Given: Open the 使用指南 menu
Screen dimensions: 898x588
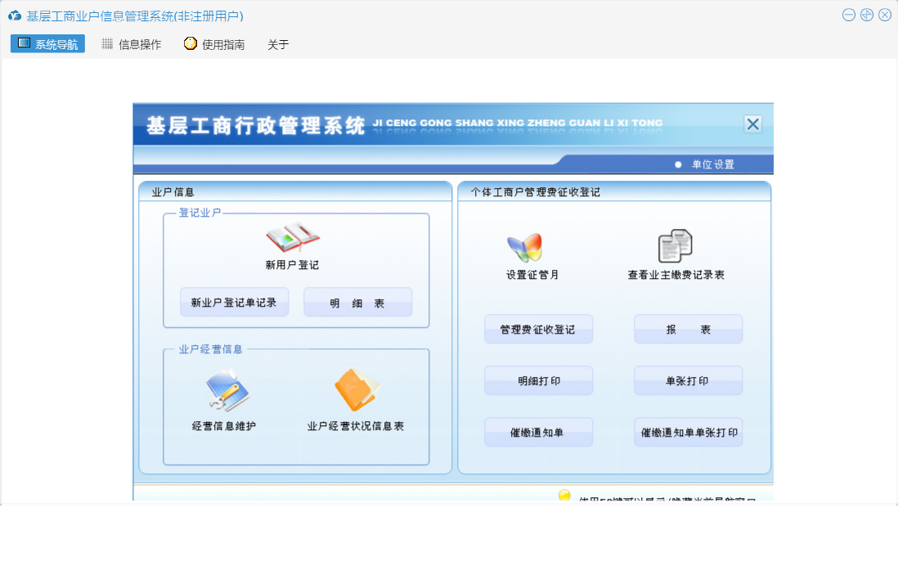Looking at the screenshot, I should (x=214, y=44).
